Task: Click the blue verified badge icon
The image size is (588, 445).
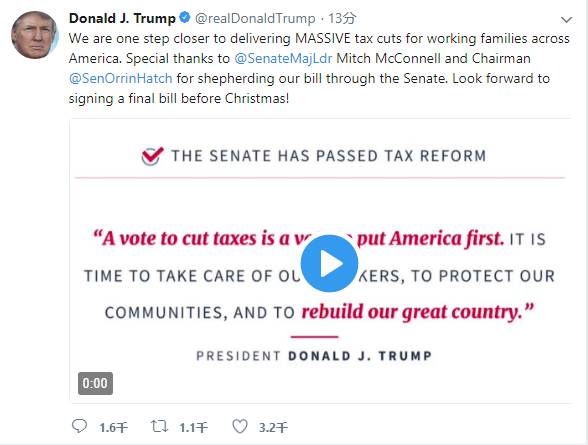Action: 185,17
